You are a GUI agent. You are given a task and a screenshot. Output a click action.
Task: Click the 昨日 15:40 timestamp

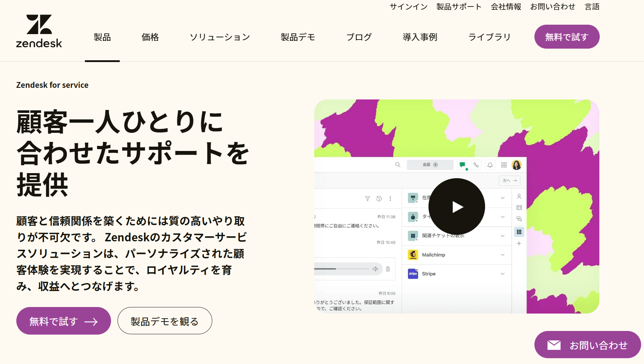tap(386, 242)
